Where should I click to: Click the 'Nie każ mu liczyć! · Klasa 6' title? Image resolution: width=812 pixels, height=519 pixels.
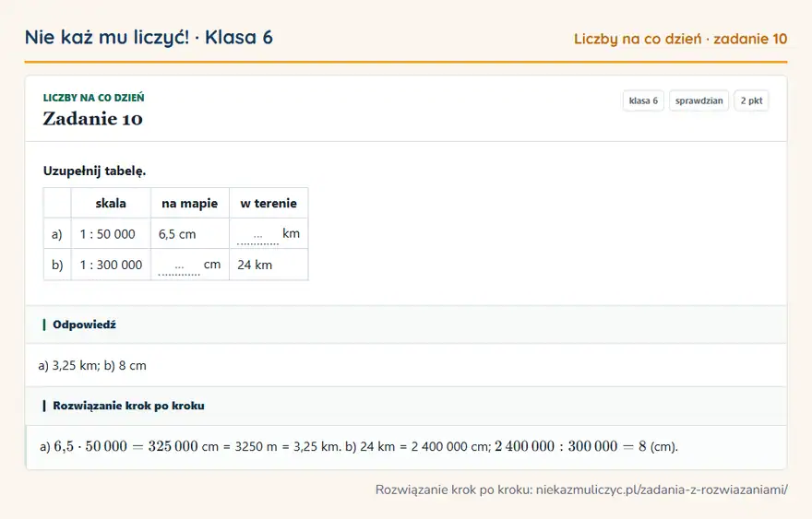click(149, 38)
